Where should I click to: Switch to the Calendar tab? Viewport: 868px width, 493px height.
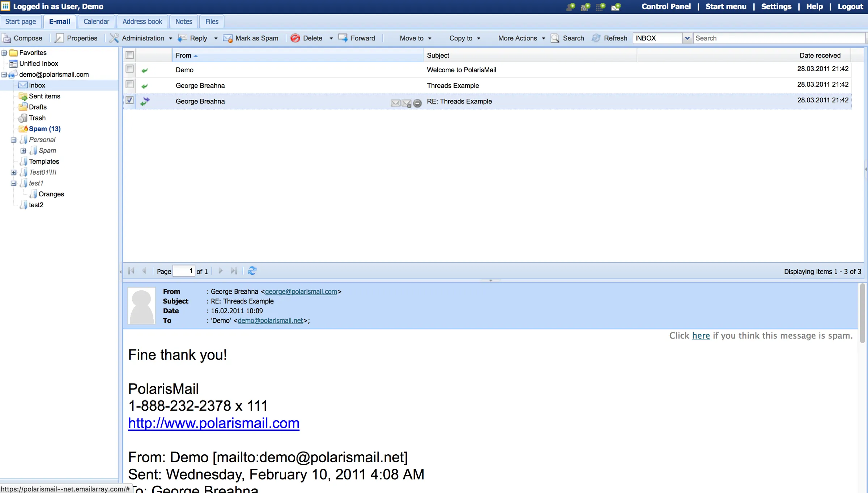tap(96, 21)
